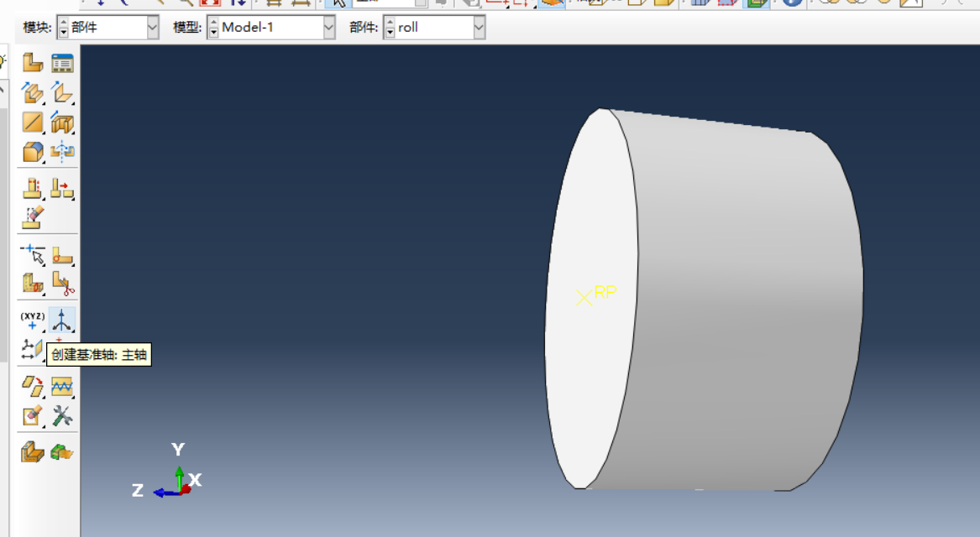Click the Create Datum Axis principal axis tool
This screenshot has height=537, width=980.
coord(62,320)
